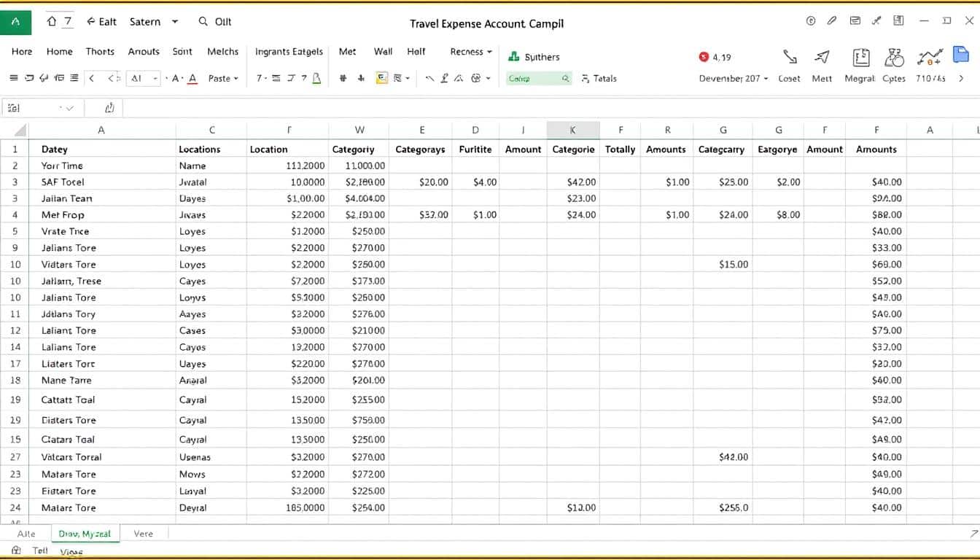980x560 pixels.
Task: Select cell containing Vrate Trce
Action: (101, 231)
